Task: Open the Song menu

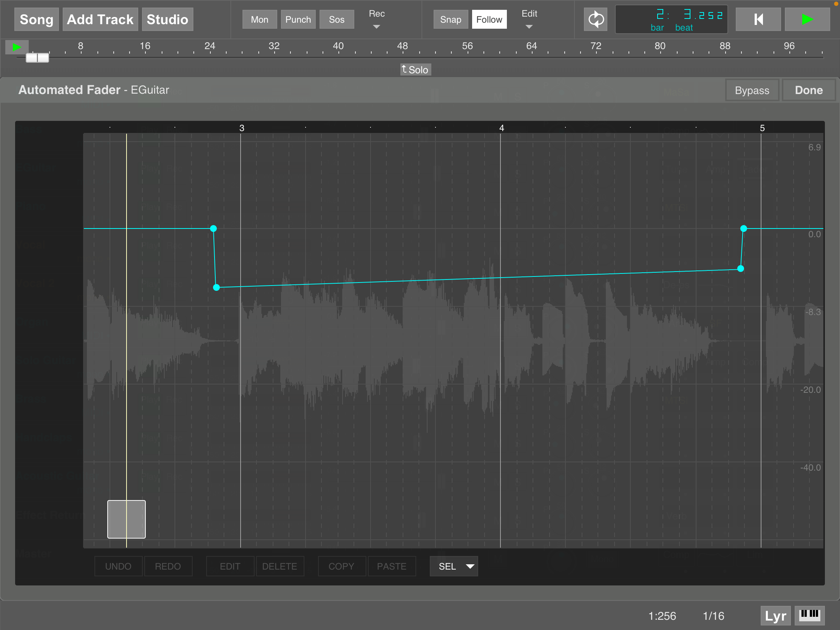Action: 36,19
